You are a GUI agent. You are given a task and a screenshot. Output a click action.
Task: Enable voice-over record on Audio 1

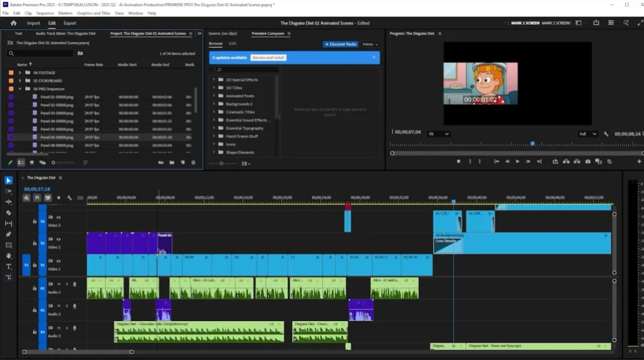point(75,284)
